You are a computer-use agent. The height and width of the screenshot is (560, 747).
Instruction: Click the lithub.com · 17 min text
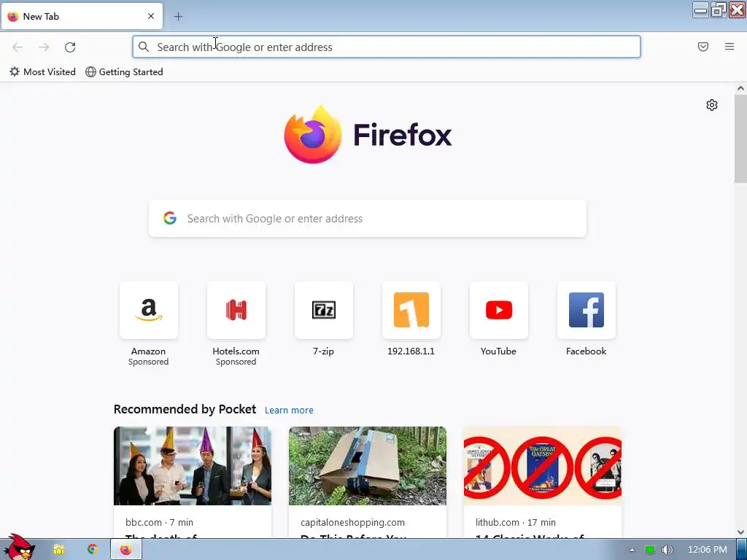click(x=516, y=522)
